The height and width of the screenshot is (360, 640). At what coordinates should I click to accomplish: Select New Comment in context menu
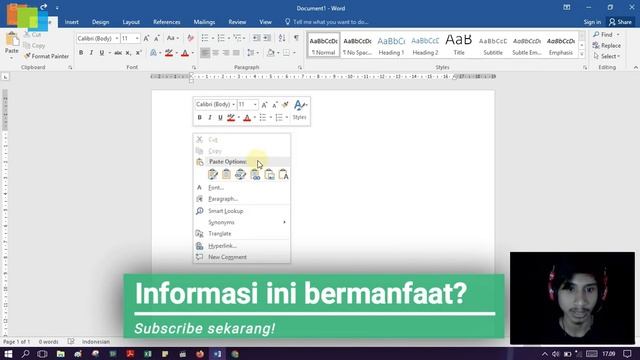click(x=242, y=257)
